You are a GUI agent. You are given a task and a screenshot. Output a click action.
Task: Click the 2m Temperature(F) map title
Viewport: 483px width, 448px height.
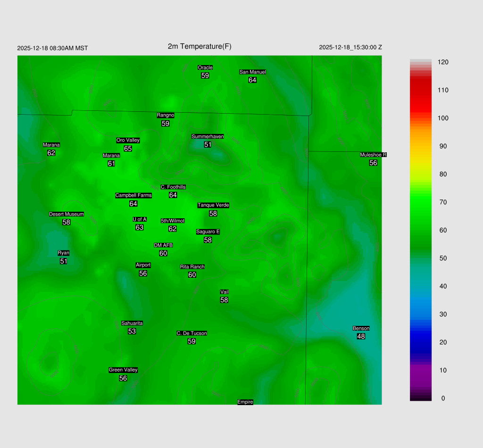tap(200, 46)
